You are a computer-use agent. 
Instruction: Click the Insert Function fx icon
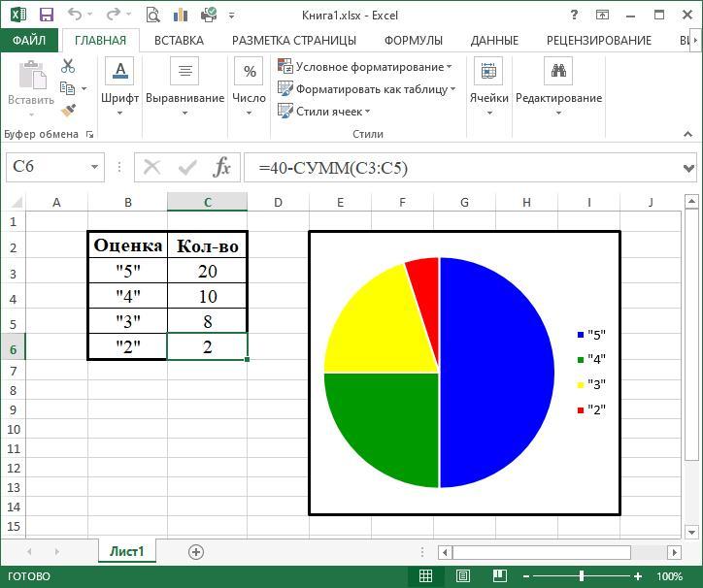[222, 167]
